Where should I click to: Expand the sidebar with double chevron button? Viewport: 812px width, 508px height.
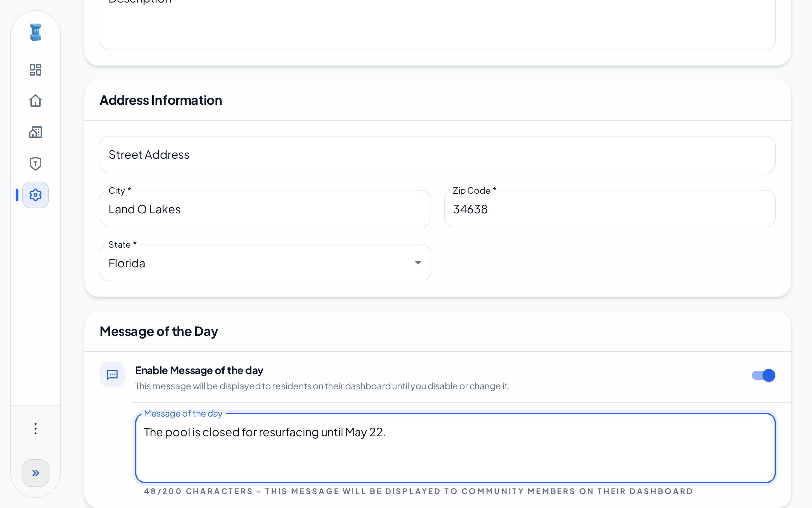[x=36, y=473]
